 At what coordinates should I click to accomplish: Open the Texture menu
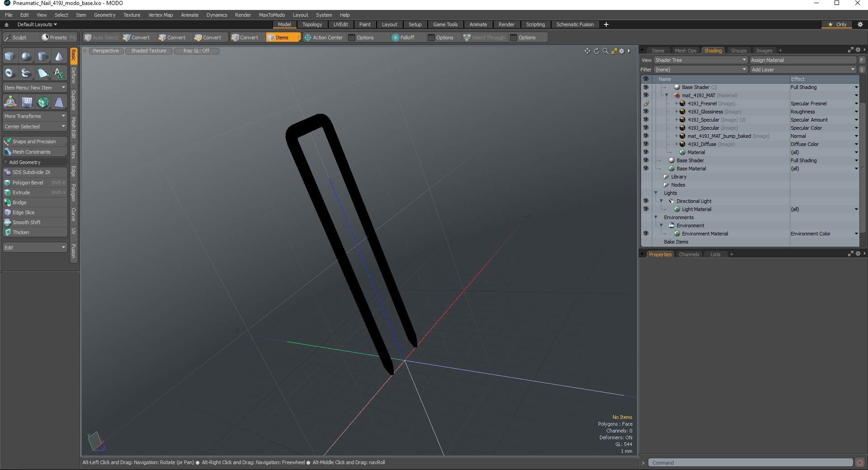point(132,15)
